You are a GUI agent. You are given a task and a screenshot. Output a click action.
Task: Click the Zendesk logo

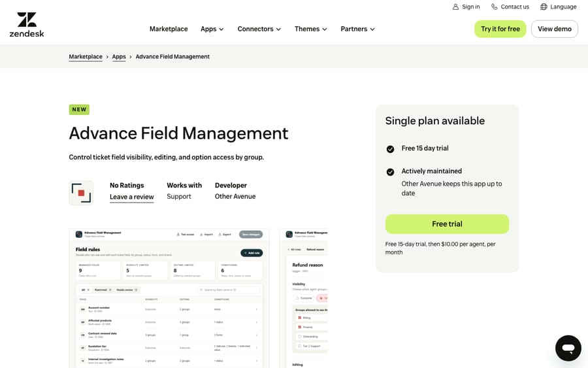(x=27, y=25)
